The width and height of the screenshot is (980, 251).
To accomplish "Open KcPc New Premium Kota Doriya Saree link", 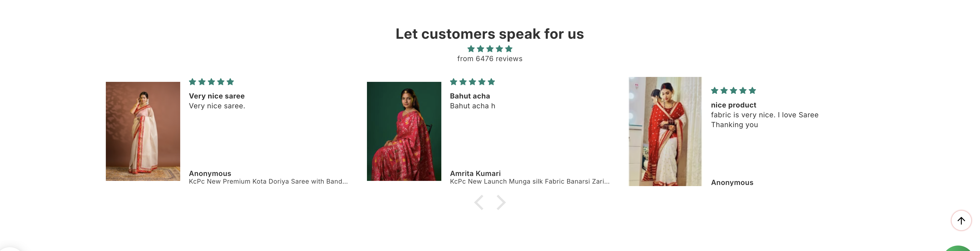I will [268, 181].
